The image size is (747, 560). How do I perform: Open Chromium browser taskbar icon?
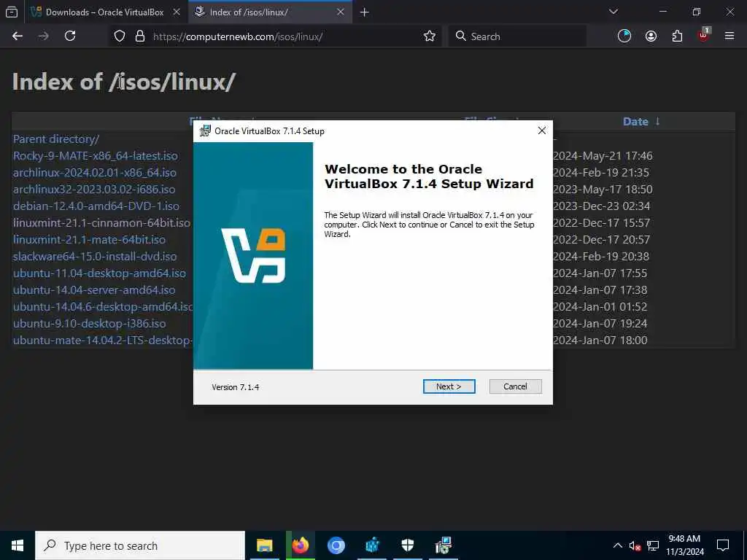[336, 545]
